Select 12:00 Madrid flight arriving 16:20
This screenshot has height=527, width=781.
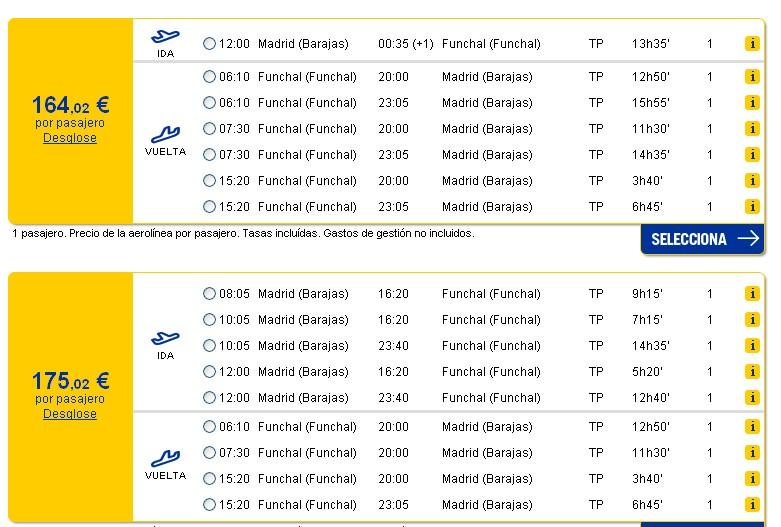click(209, 372)
